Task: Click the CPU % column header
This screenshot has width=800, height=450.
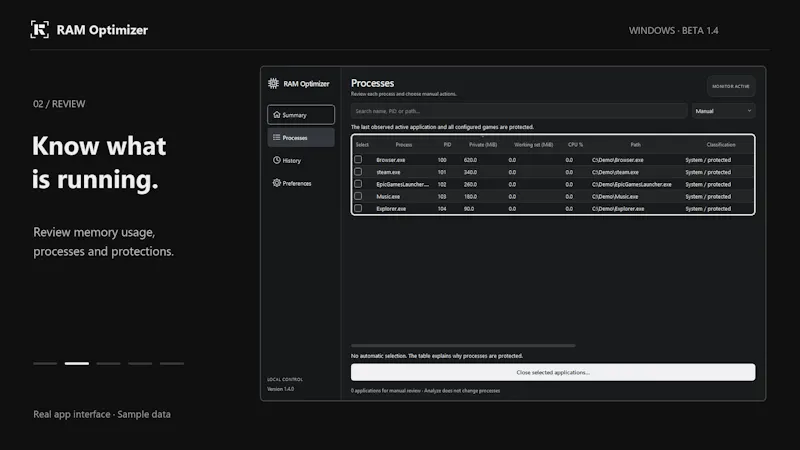Action: 576,145
